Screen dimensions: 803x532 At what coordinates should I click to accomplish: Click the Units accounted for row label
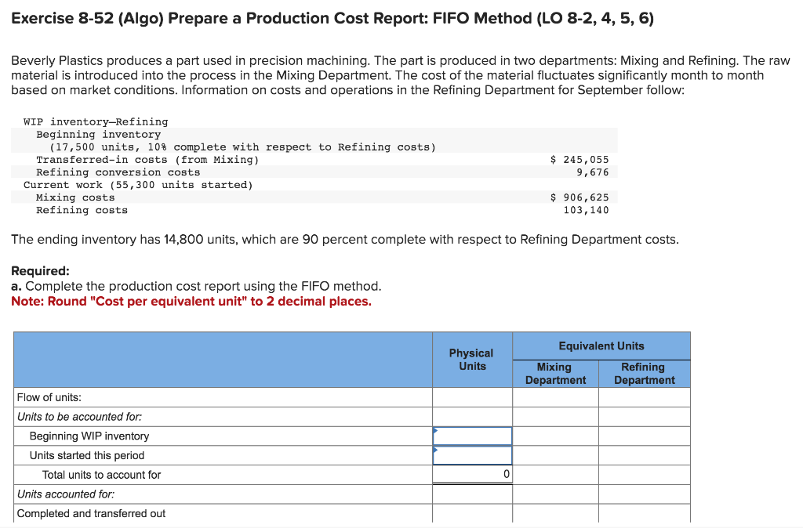coord(57,494)
